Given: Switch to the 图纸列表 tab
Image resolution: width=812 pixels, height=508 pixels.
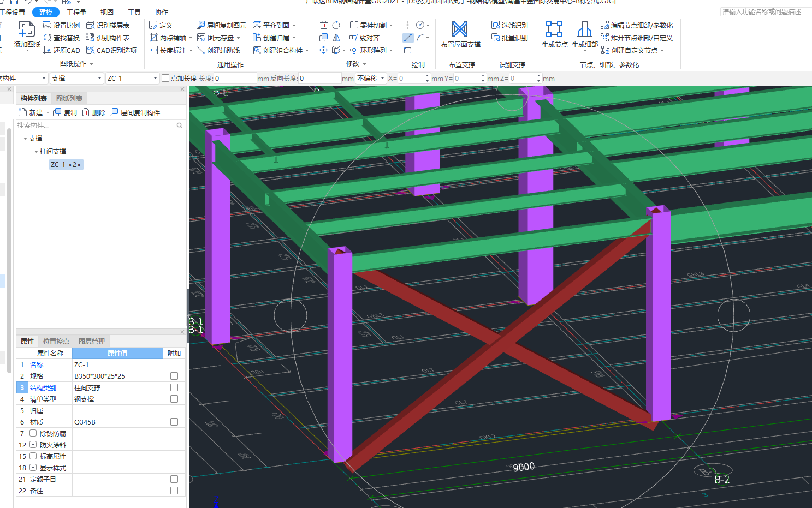Looking at the screenshot, I should [69, 99].
